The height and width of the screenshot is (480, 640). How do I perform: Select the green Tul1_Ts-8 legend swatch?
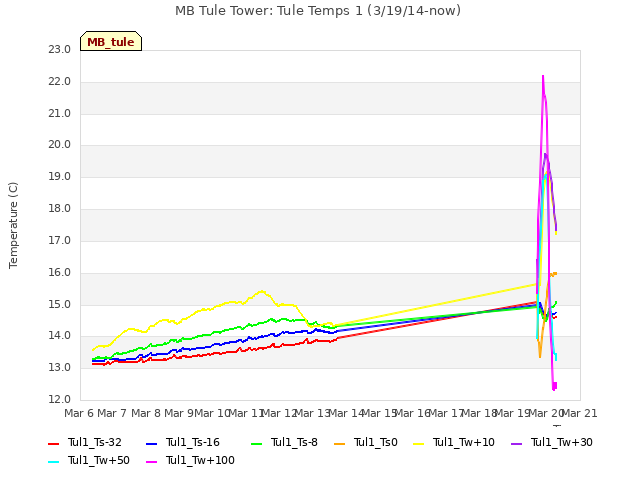pos(256,444)
